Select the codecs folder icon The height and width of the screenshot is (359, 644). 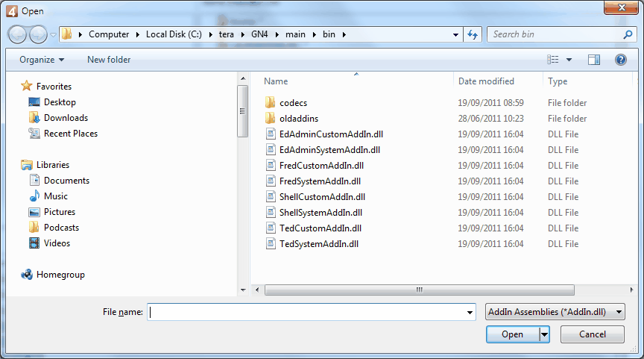point(271,103)
